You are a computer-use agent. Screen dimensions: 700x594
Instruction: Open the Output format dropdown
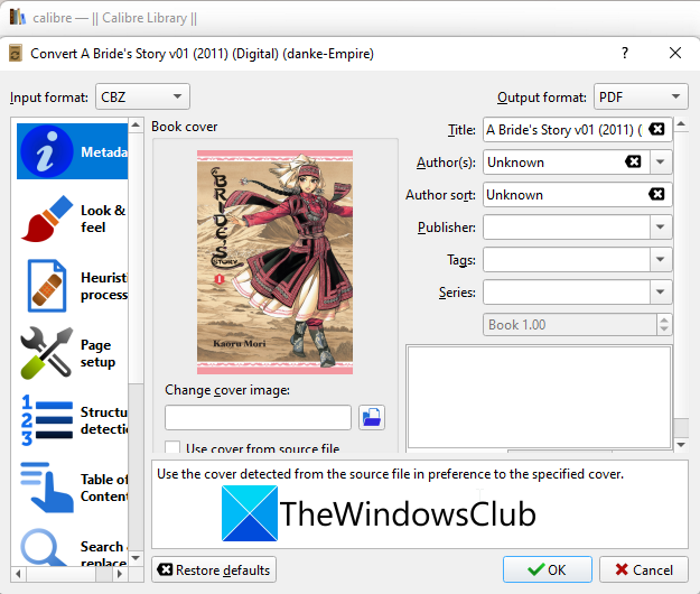point(641,96)
